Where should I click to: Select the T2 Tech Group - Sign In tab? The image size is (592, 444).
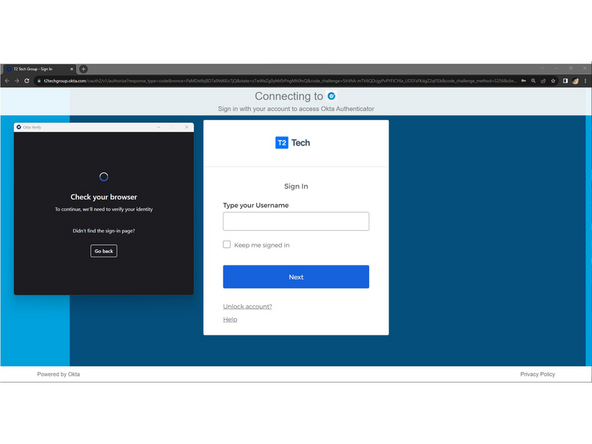coord(39,69)
